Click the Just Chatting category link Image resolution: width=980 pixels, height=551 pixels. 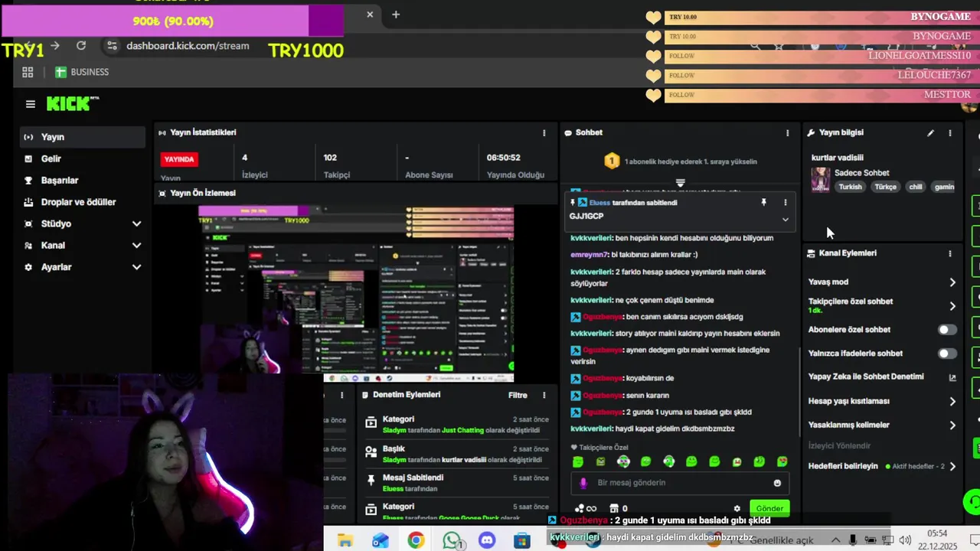(463, 431)
